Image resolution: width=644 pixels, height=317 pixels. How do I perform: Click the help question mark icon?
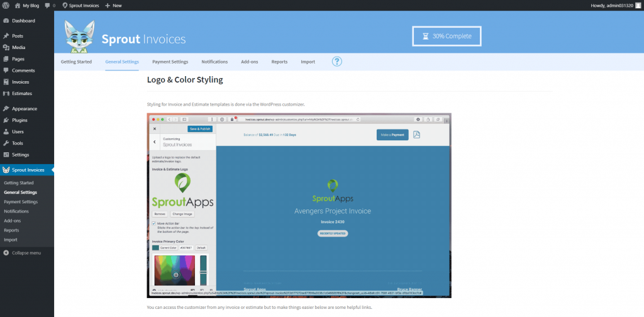pyautogui.click(x=337, y=62)
